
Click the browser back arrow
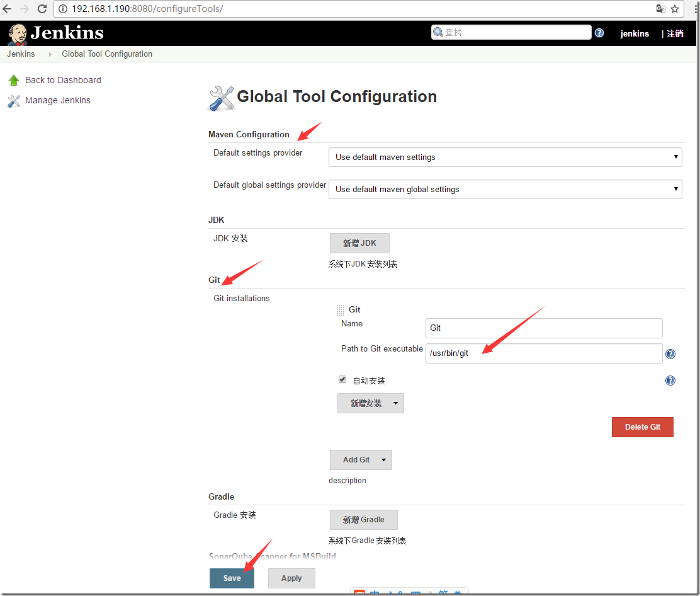[7, 8]
